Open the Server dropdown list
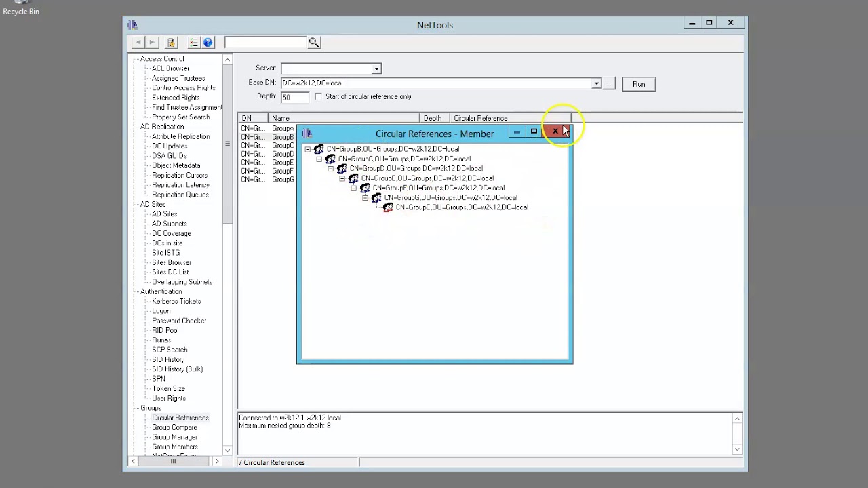 (376, 68)
